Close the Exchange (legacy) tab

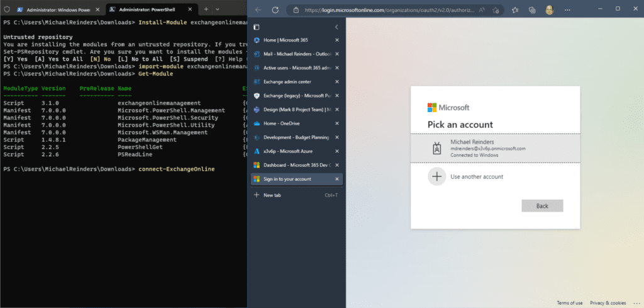[337, 95]
